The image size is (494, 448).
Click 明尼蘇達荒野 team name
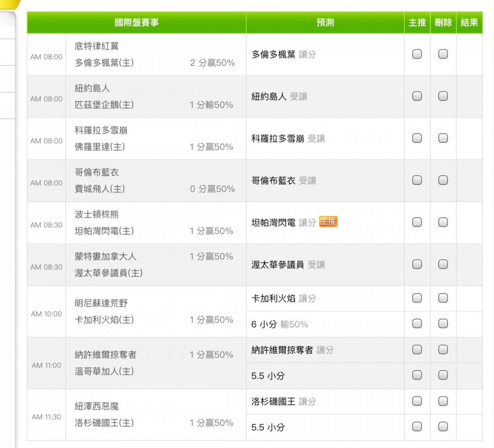click(x=101, y=303)
